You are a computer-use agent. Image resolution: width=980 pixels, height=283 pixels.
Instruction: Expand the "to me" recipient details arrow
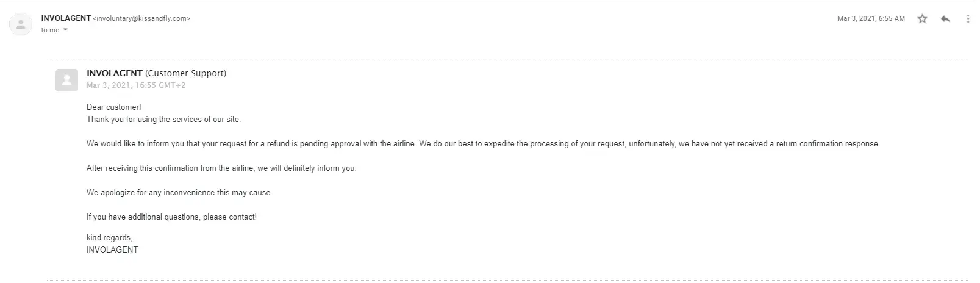(x=66, y=30)
